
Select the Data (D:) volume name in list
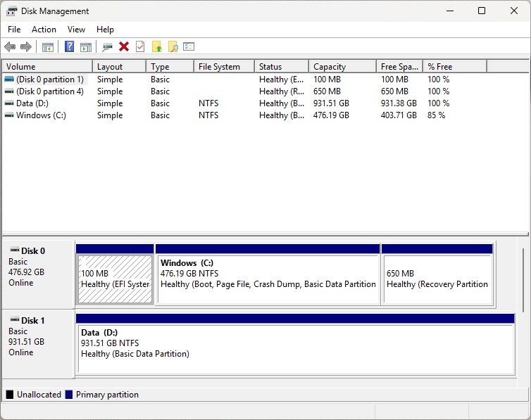point(32,103)
